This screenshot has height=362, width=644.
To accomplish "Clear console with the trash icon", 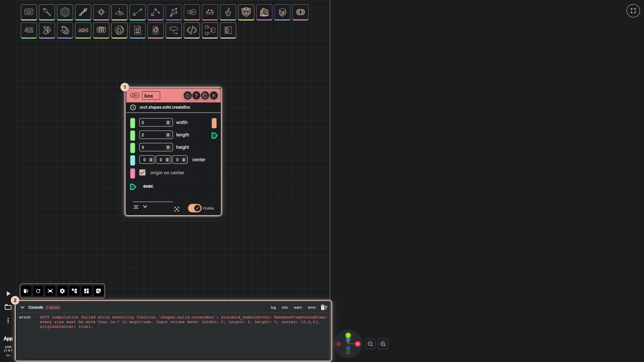I will click(x=324, y=307).
